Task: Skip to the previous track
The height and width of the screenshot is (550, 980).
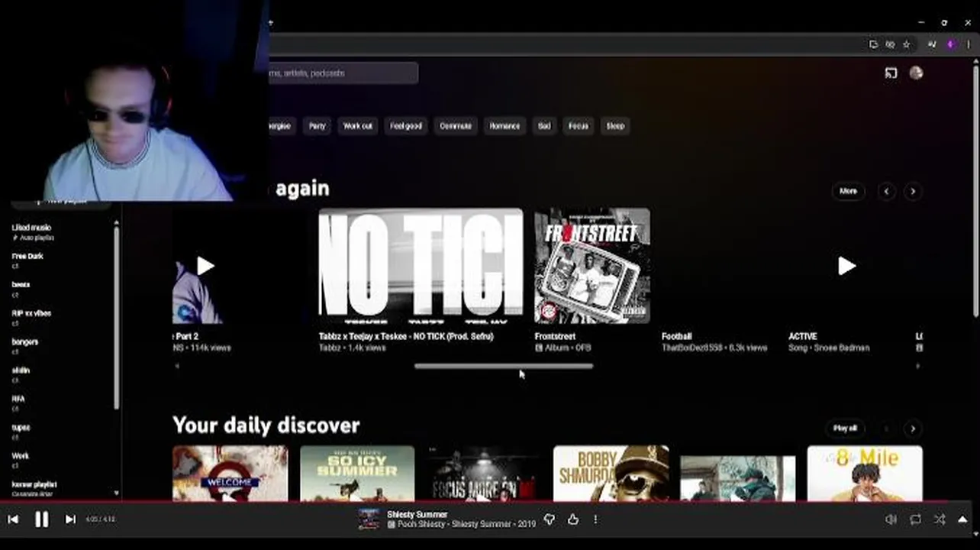Action: pyautogui.click(x=13, y=519)
